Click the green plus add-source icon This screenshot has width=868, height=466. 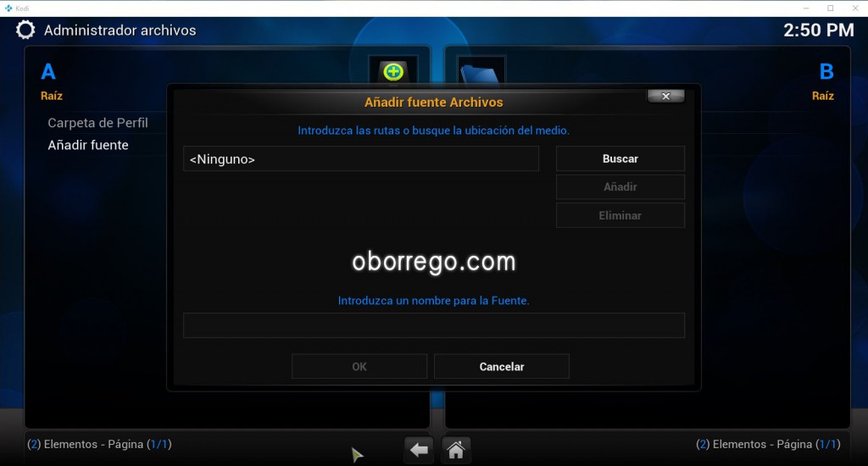click(x=392, y=72)
